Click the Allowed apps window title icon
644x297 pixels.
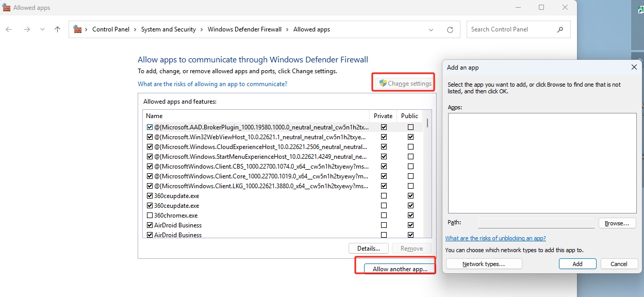[6, 8]
